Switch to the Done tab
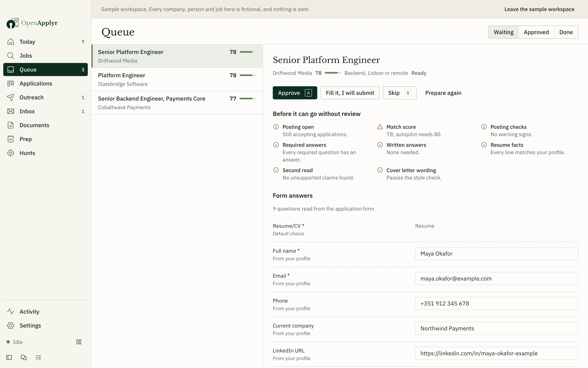Image resolution: width=588 pixels, height=368 pixels. pos(566,32)
